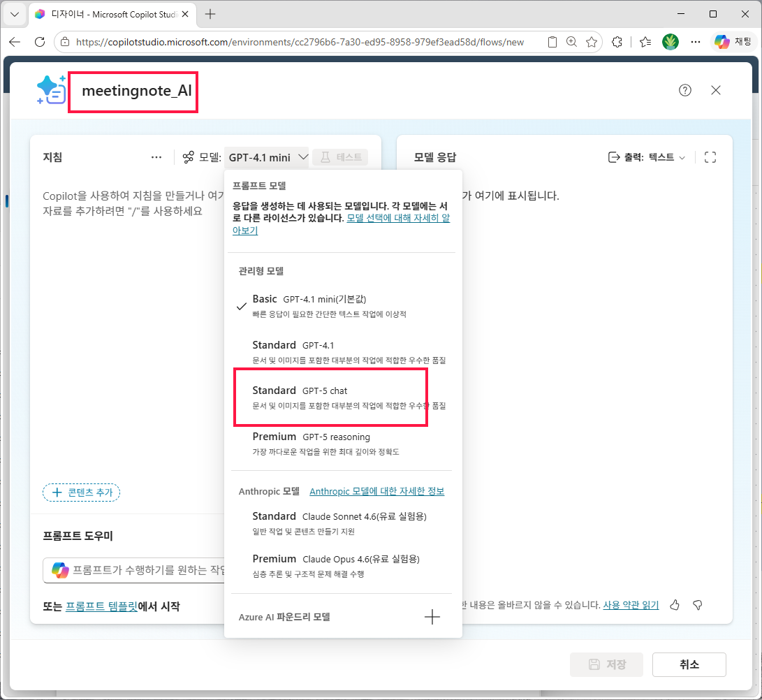The image size is (762, 700).
Task: Select Standard GPT-5 chat model
Action: (x=342, y=397)
